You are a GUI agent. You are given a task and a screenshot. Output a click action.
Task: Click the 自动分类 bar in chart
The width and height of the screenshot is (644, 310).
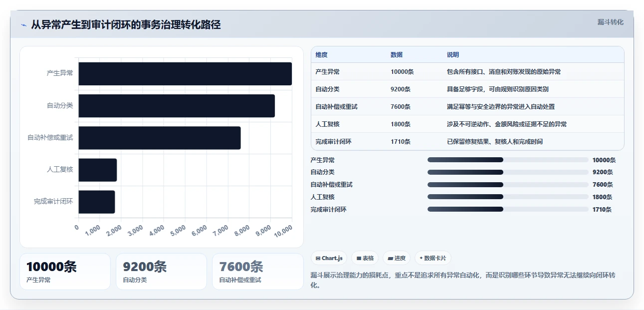coord(177,106)
